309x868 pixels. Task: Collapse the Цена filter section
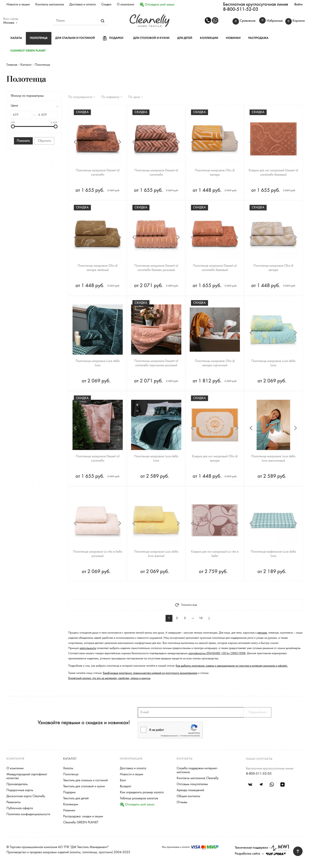(57, 106)
